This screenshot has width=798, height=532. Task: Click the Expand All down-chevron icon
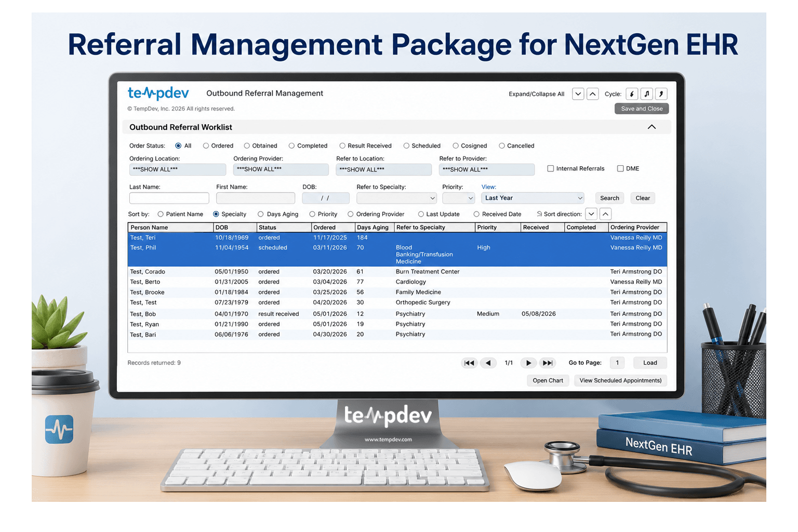click(578, 94)
